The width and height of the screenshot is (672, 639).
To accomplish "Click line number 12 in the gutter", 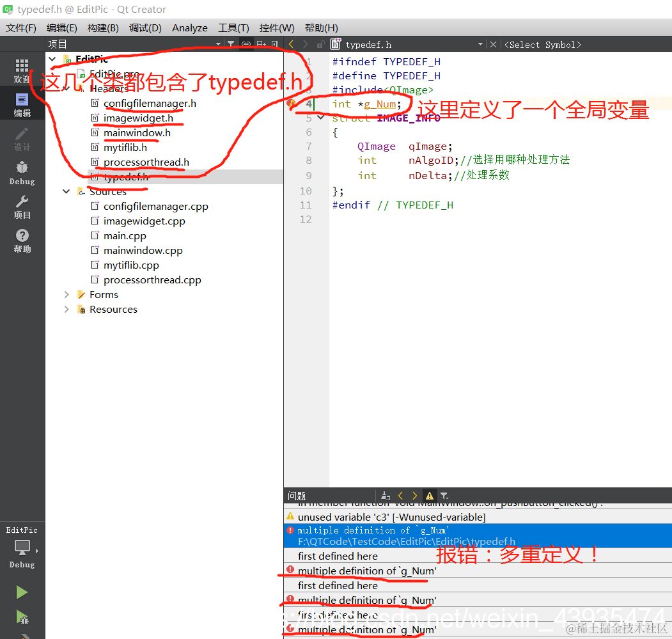I will pyautogui.click(x=306, y=219).
